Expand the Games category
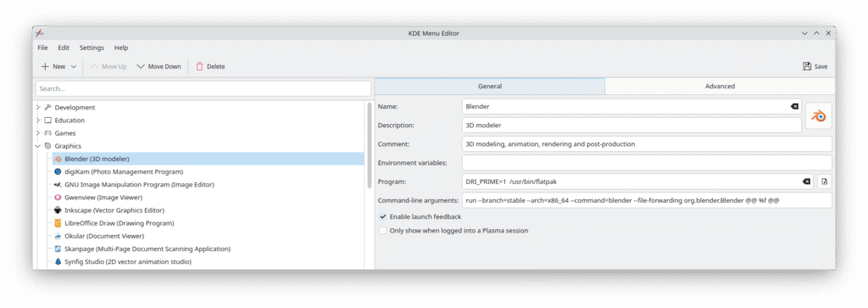Viewport: 868px width, 308px height. pyautogui.click(x=38, y=133)
